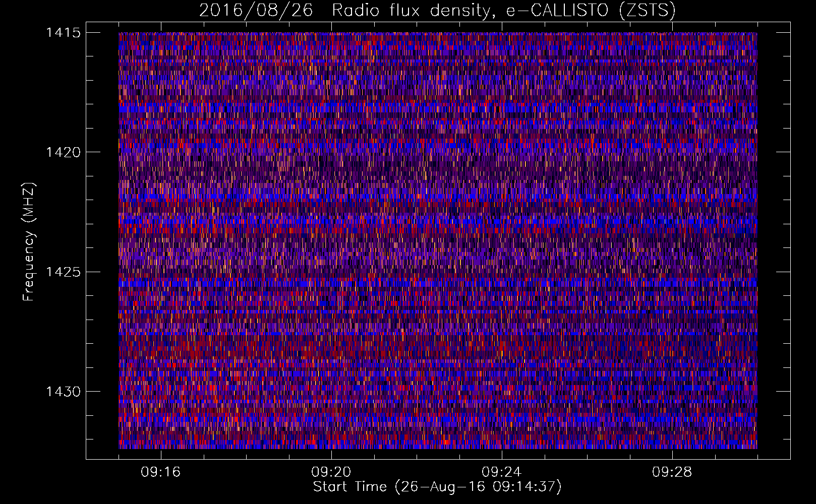Click the plot title '2016/08/26 Radio flux density, e-CALLISTO (ZSTS)'

[x=437, y=10]
